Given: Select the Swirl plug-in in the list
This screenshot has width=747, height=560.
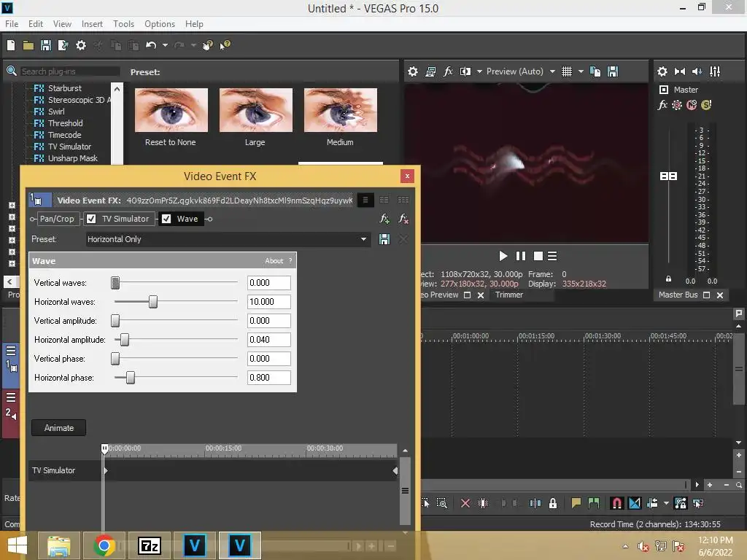Looking at the screenshot, I should [56, 112].
